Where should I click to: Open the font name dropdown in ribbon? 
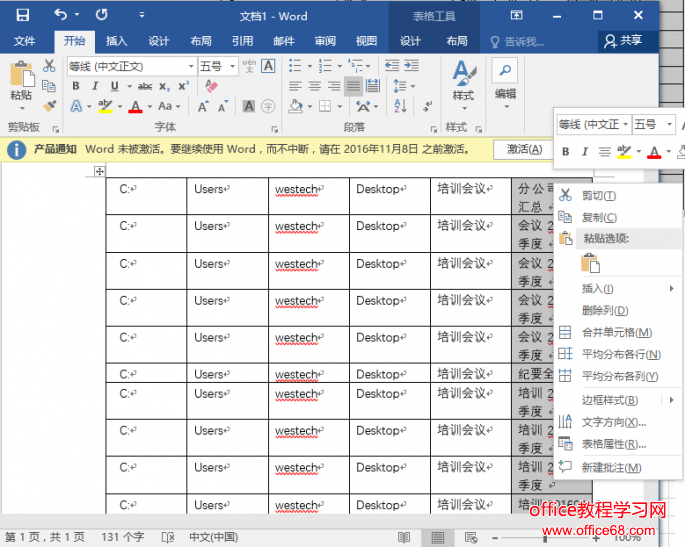190,66
